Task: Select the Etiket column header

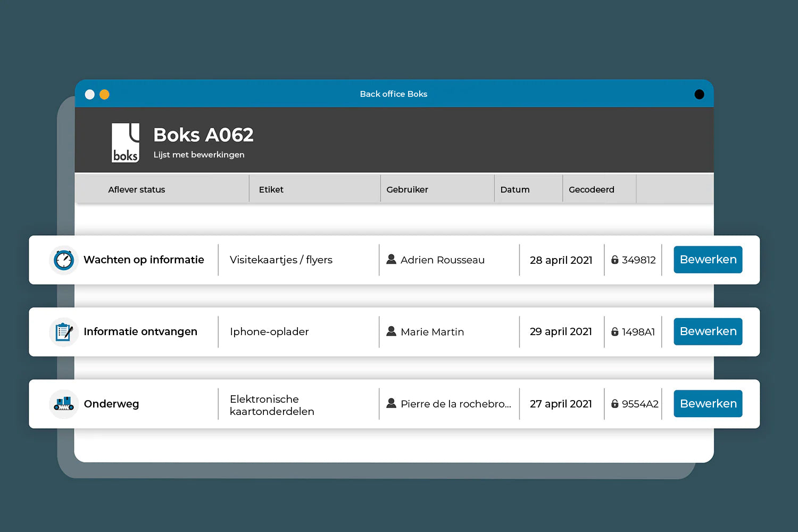Action: point(271,189)
